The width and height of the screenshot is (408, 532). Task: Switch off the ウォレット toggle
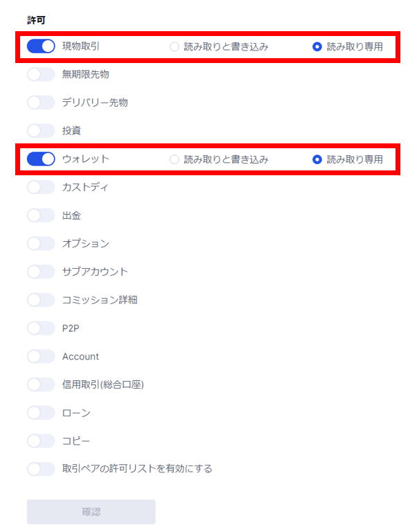pos(41,159)
